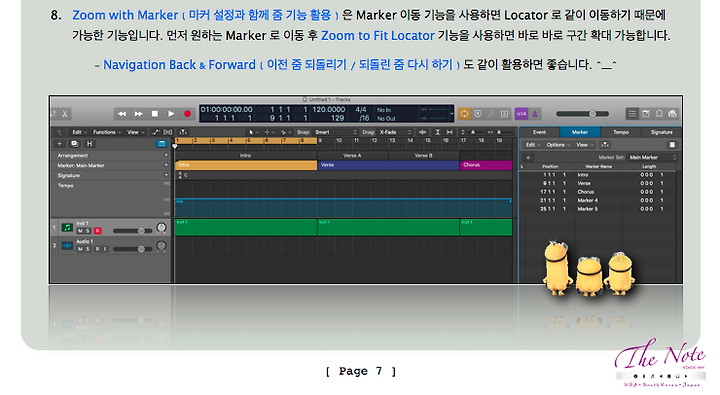This screenshot has width=720, height=395.
Task: Mute the Inst 1 track
Action: pos(80,231)
